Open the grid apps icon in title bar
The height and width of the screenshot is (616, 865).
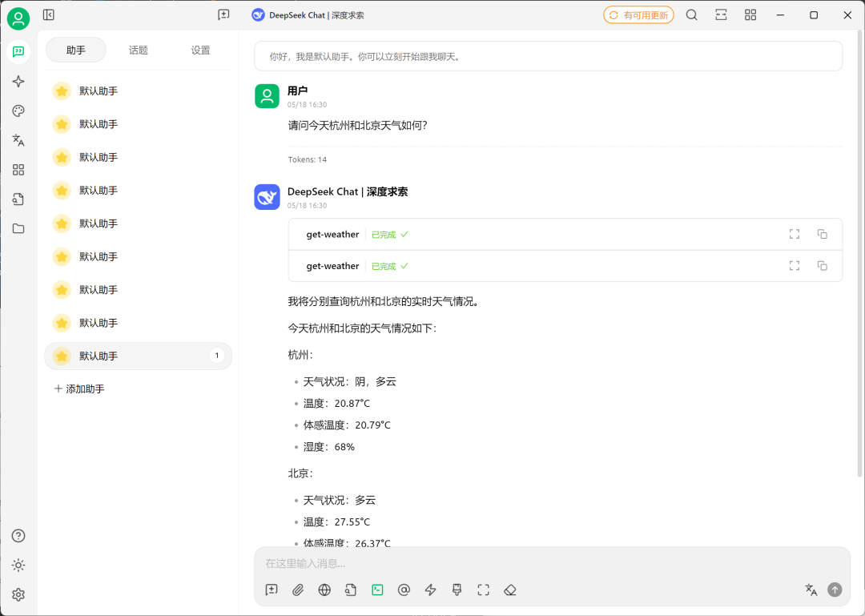coord(750,15)
